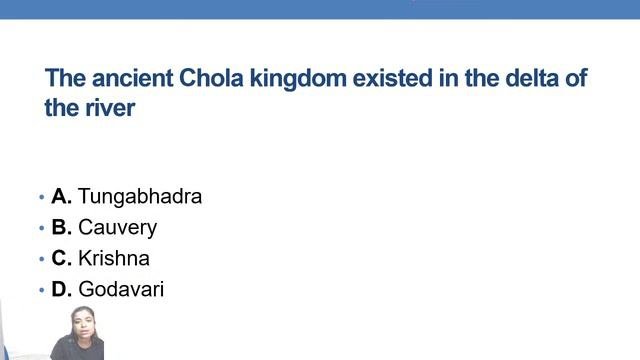Click the word ancient in the question heading

point(133,78)
